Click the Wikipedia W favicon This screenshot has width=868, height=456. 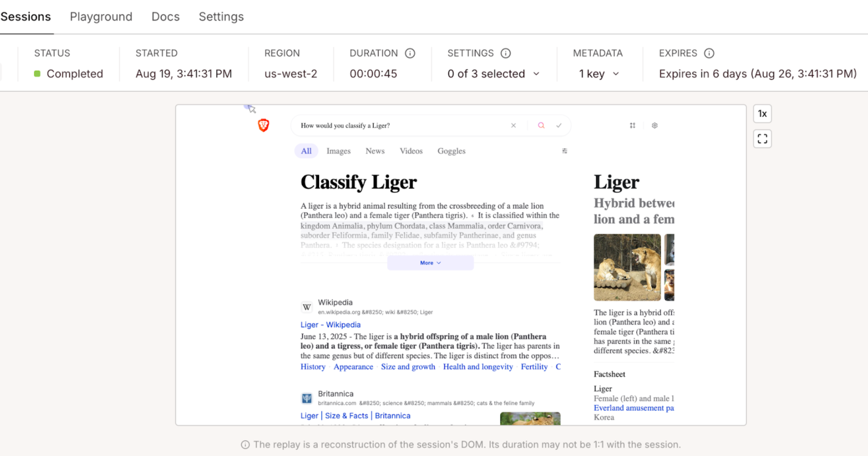[x=307, y=307]
